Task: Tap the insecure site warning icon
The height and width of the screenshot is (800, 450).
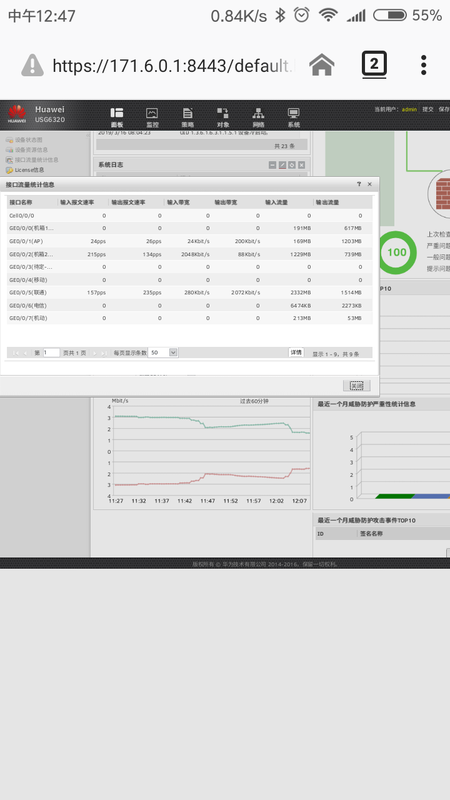Action: coord(32,65)
